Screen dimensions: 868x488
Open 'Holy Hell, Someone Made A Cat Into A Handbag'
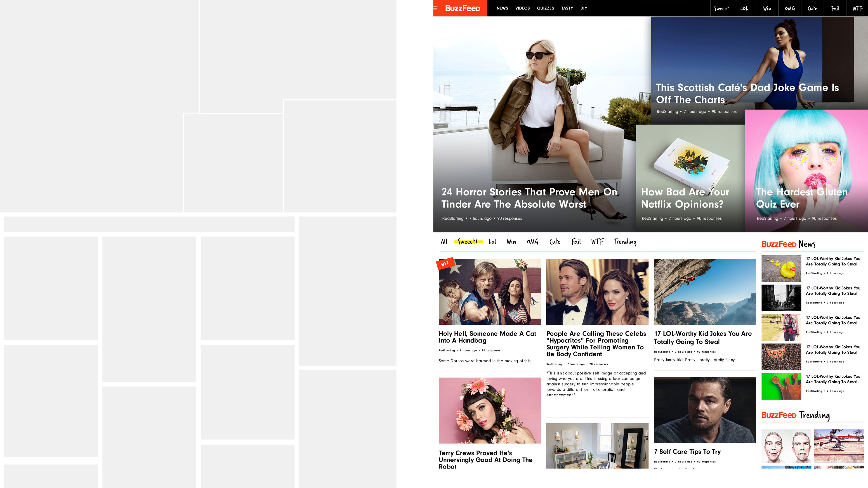(487, 337)
